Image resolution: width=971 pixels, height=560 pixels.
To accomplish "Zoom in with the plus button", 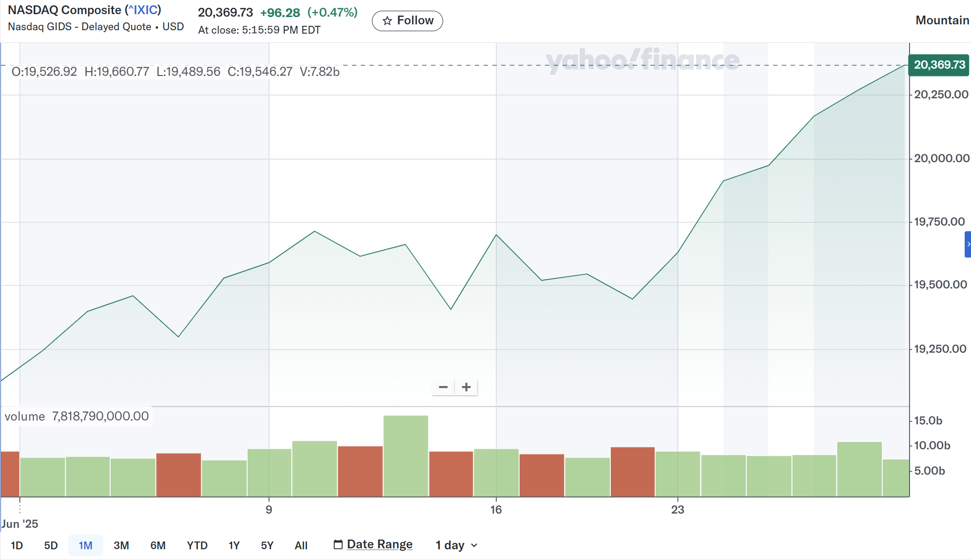I will pos(466,387).
